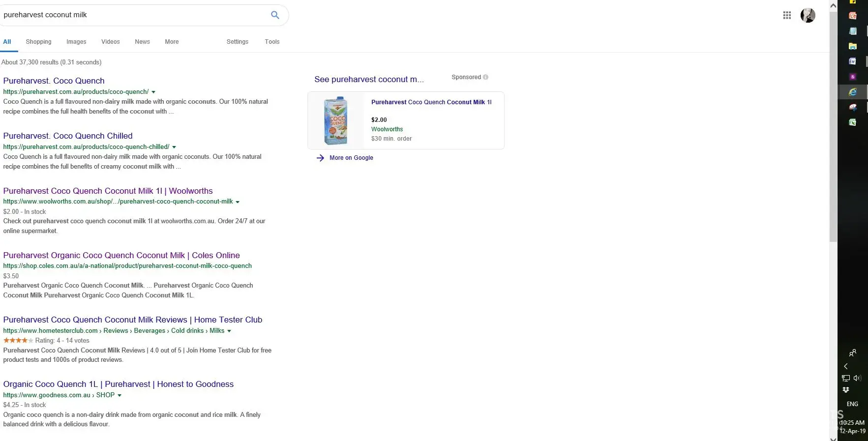Open the orange PowerPoint taskbar icon

(x=853, y=16)
